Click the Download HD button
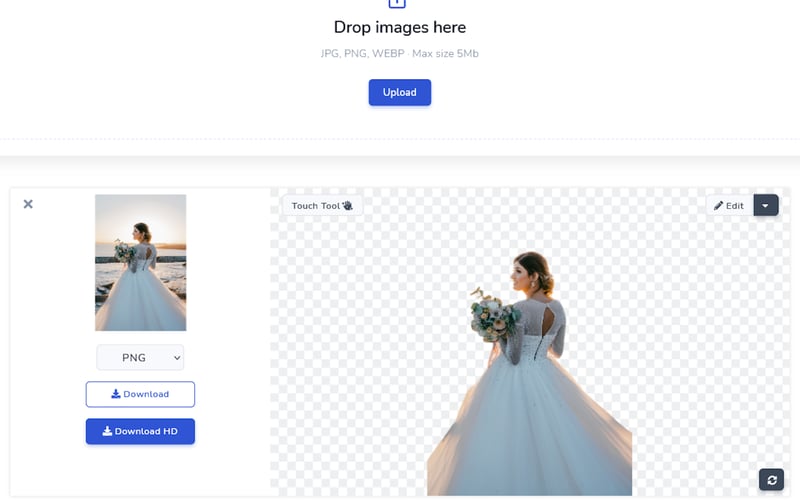The image size is (800, 500). click(140, 431)
